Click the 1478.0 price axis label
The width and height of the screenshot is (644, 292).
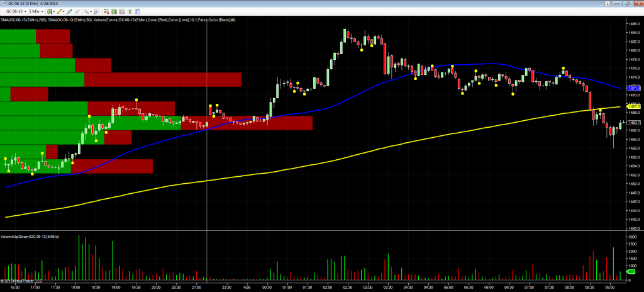pyautogui.click(x=633, y=60)
